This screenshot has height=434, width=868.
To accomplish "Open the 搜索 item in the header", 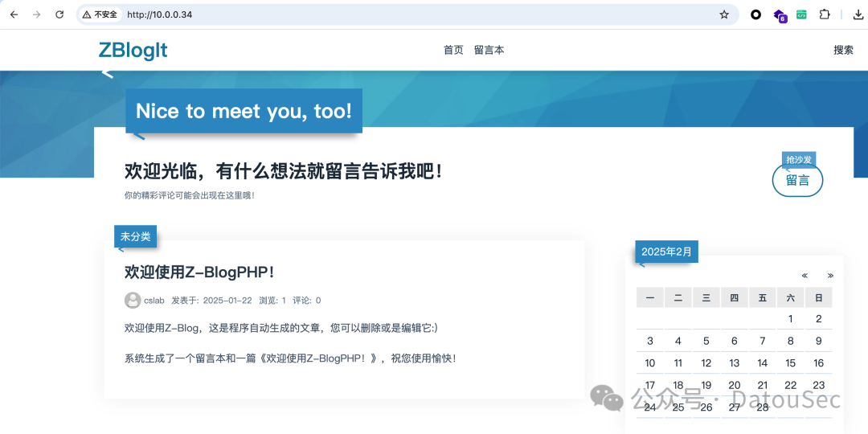I will click(x=844, y=51).
